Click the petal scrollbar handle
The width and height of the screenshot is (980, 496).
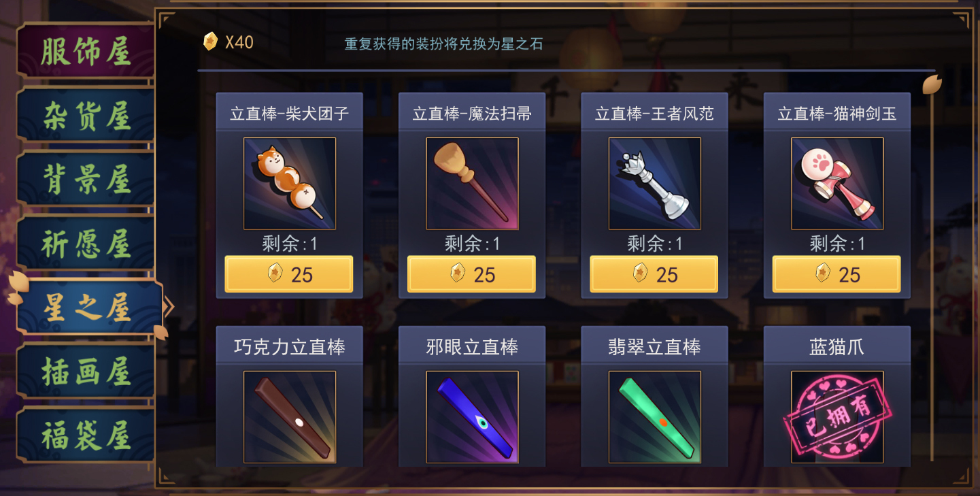tap(932, 84)
